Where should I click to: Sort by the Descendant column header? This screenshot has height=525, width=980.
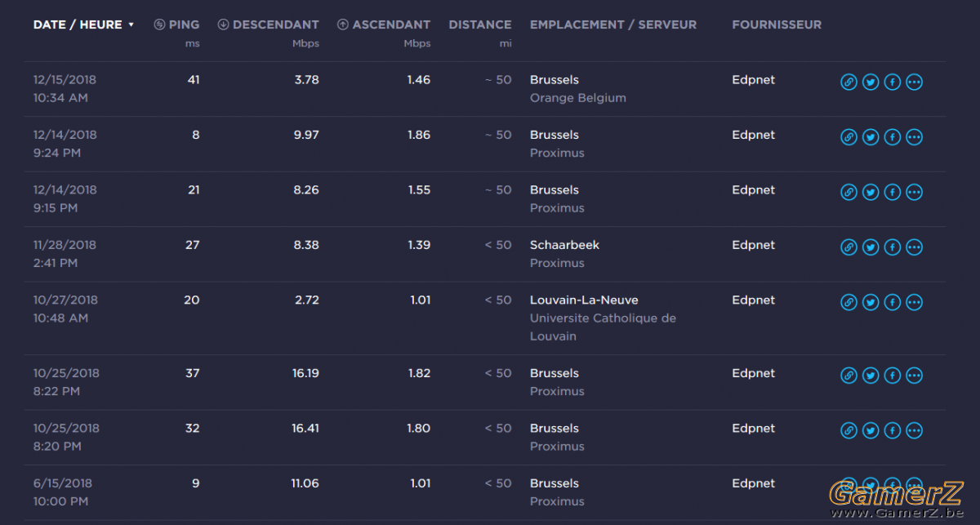coord(269,24)
